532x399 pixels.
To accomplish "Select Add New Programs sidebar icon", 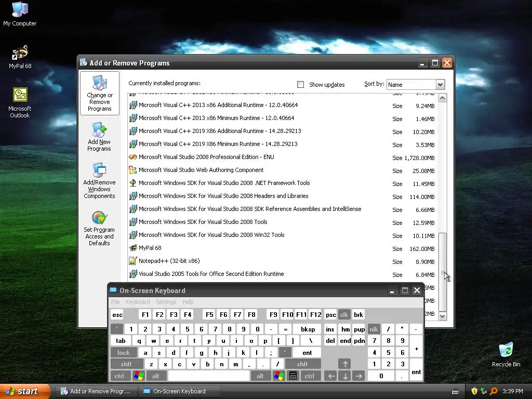I will (x=99, y=137).
